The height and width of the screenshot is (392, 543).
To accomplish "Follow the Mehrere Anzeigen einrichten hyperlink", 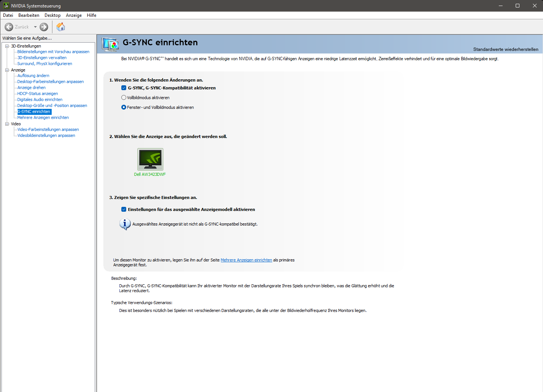I will point(246,260).
